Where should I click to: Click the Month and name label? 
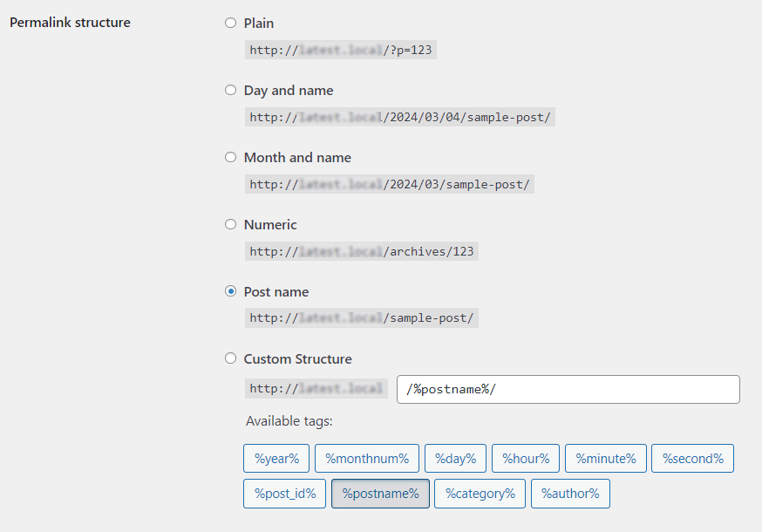[x=297, y=158]
